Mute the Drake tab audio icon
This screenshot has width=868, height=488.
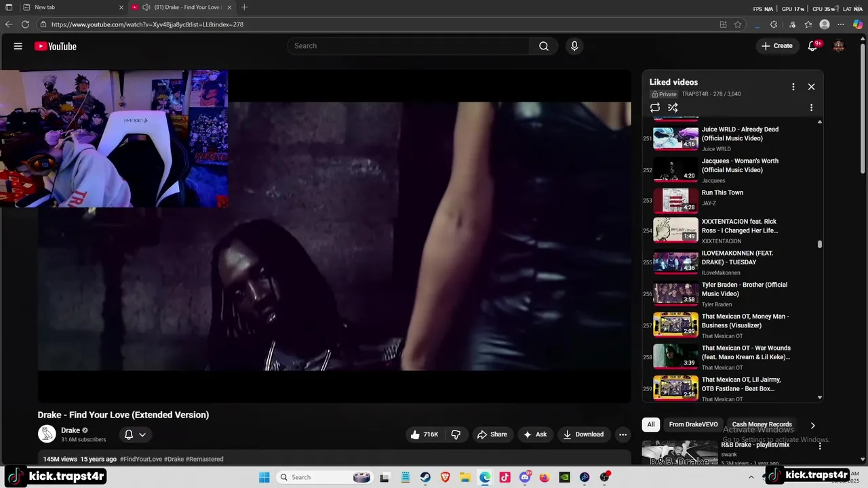click(146, 7)
